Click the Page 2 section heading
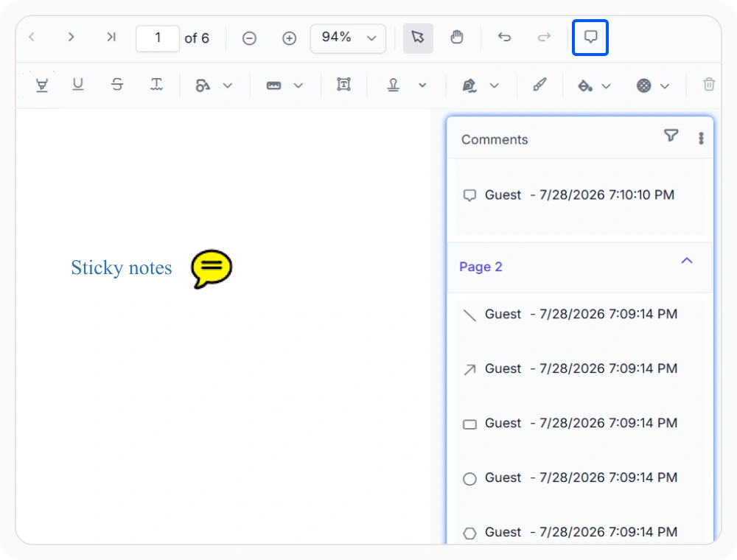This screenshot has width=737, height=560. pos(481,267)
